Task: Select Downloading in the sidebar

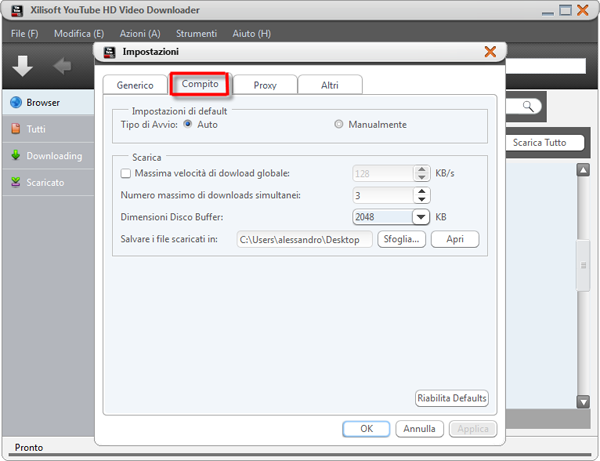Action: coord(48,156)
